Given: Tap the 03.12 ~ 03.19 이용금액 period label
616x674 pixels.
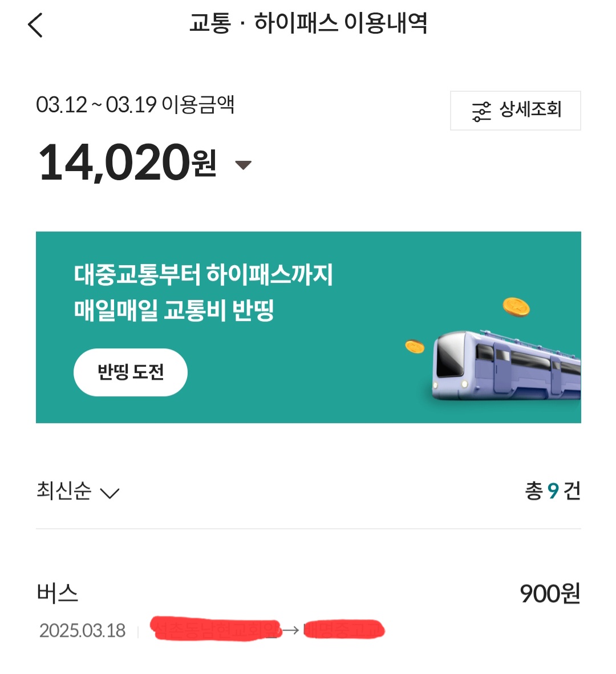Looking at the screenshot, I should [x=135, y=105].
